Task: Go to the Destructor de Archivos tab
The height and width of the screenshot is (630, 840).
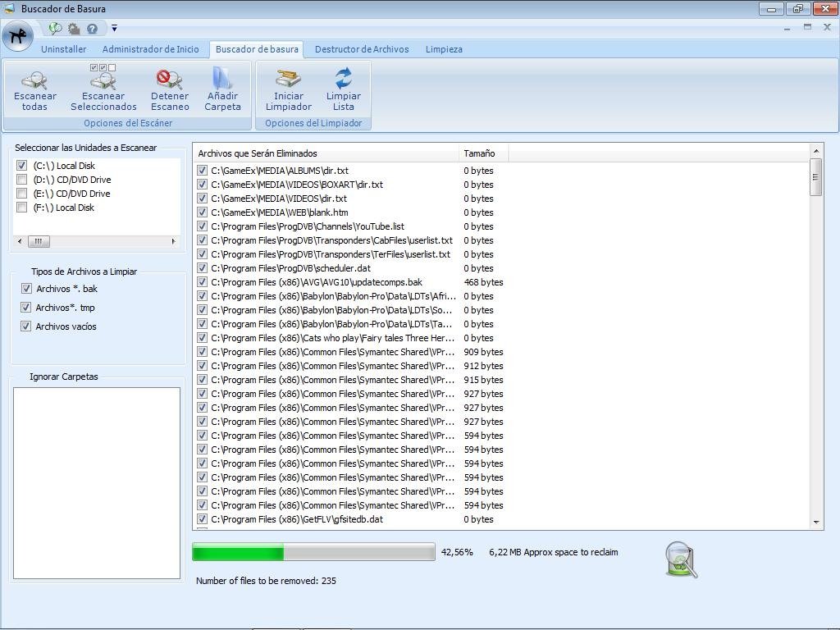Action: [362, 49]
